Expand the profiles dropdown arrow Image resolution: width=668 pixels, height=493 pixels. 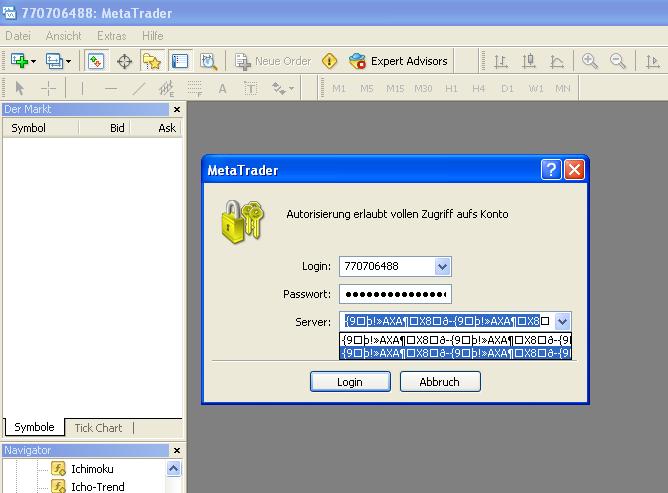click(x=68, y=61)
